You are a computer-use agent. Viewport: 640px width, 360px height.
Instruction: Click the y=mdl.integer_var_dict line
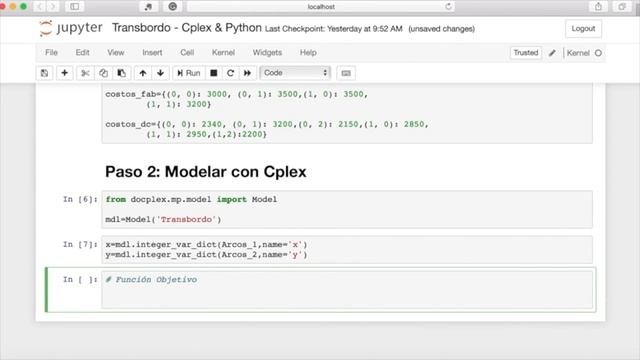206,255
